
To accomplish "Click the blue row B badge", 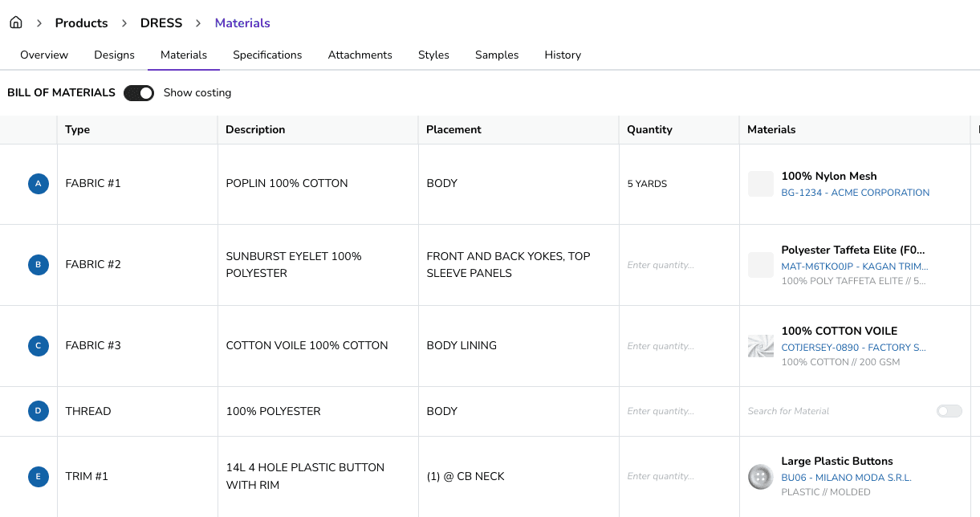I will 39,265.
